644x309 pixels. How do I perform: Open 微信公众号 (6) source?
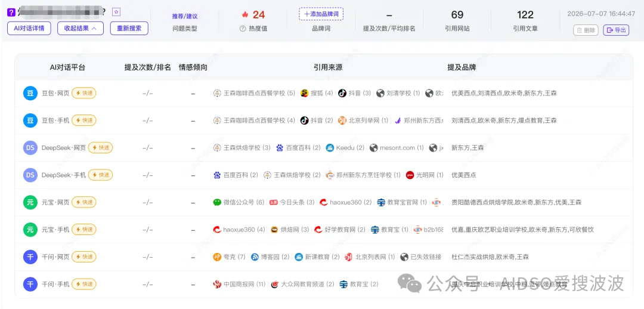click(239, 202)
